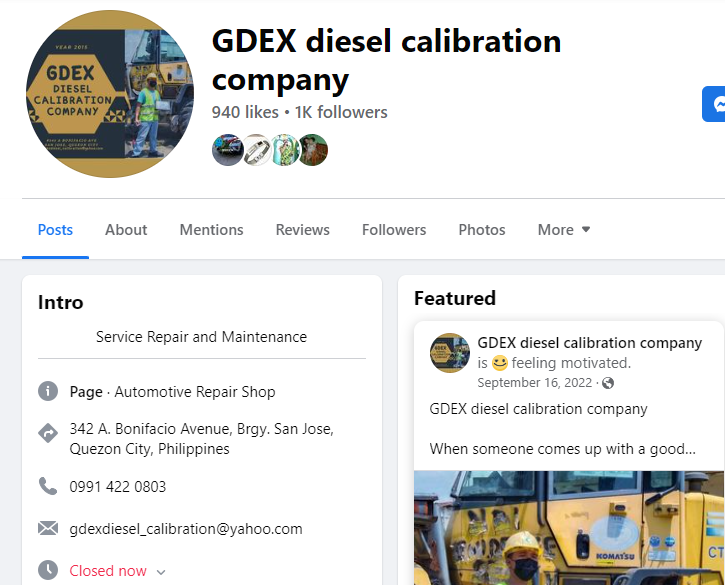The width and height of the screenshot is (725, 585).
Task: Open the Mentions tab
Action: coord(211,230)
